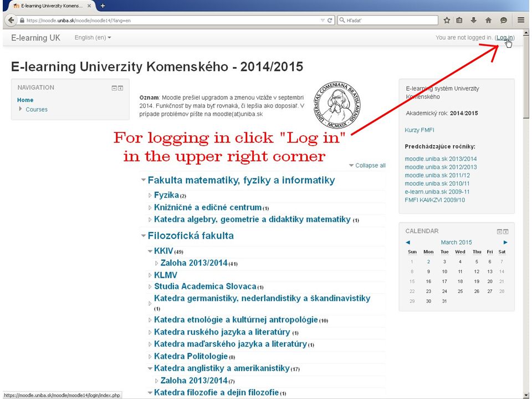
Task: Go back with the browser back arrow
Action: click(11, 21)
